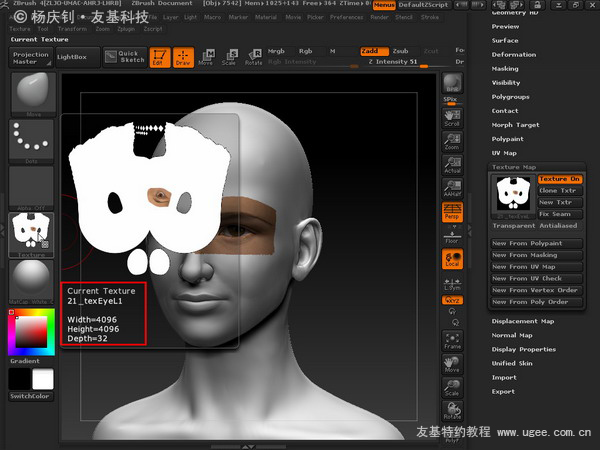Click the Frame mesh icon
Viewport: 600px width, 450px height.
[x=452, y=341]
